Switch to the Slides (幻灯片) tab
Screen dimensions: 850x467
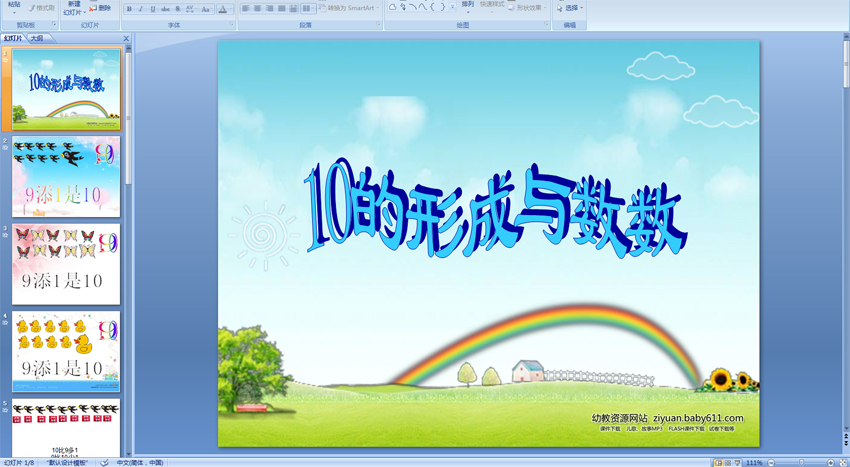click(13, 39)
